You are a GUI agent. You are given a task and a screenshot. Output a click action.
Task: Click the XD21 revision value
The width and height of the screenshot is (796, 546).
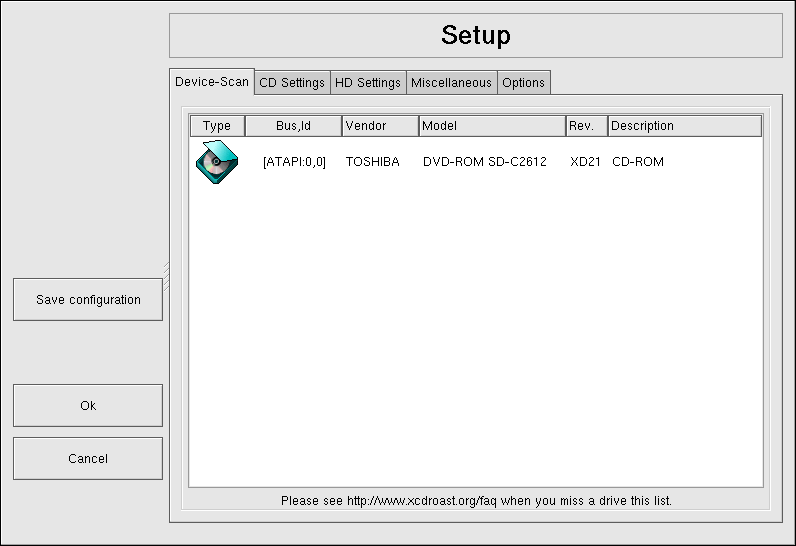585,162
